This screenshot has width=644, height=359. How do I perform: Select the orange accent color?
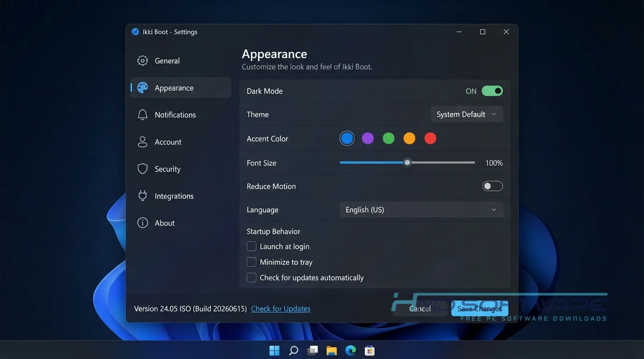click(410, 138)
